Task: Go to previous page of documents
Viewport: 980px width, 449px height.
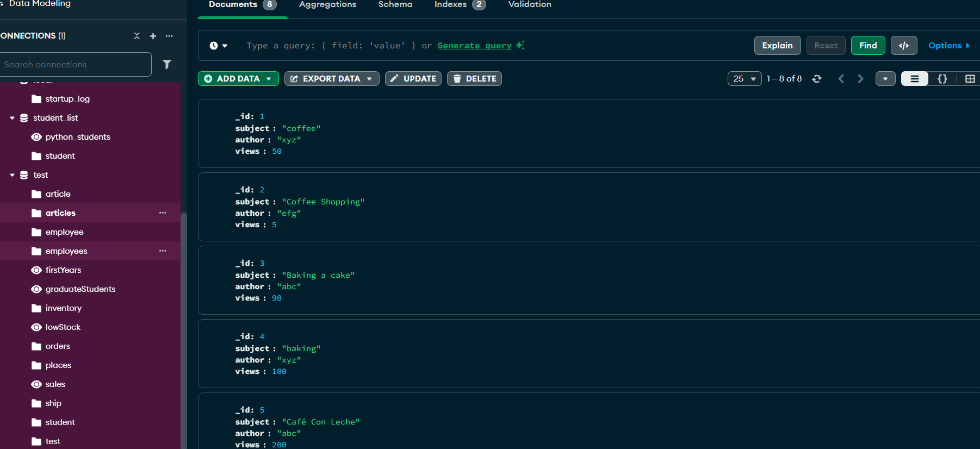Action: (x=841, y=79)
